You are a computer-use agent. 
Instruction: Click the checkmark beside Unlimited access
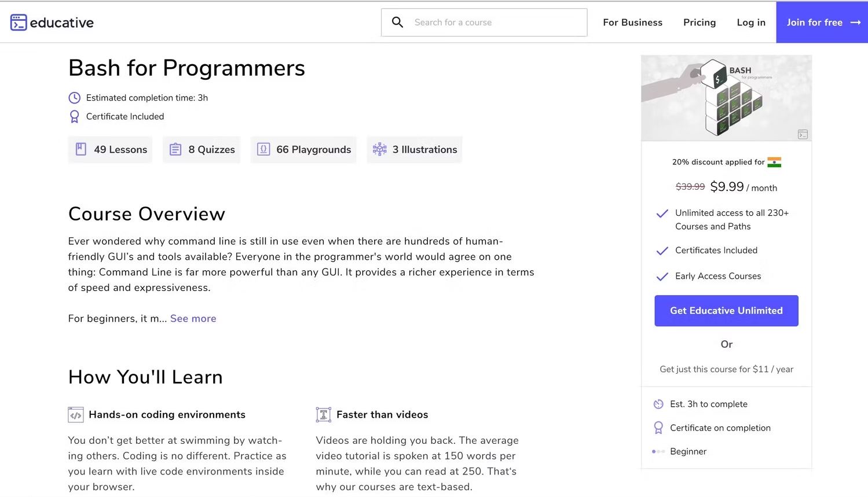pyautogui.click(x=662, y=213)
